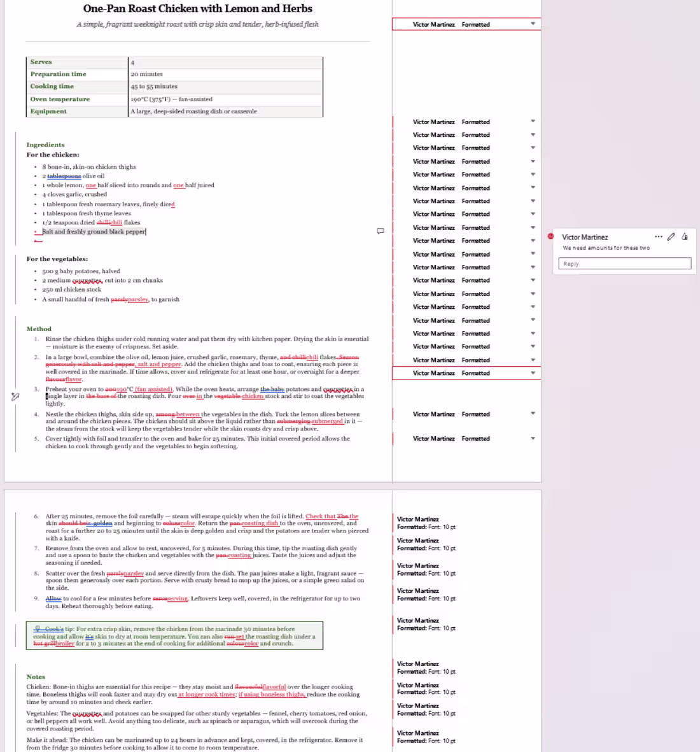Click the 'Equipment' table cell
Viewport: 700px width, 752px height.
(77, 111)
